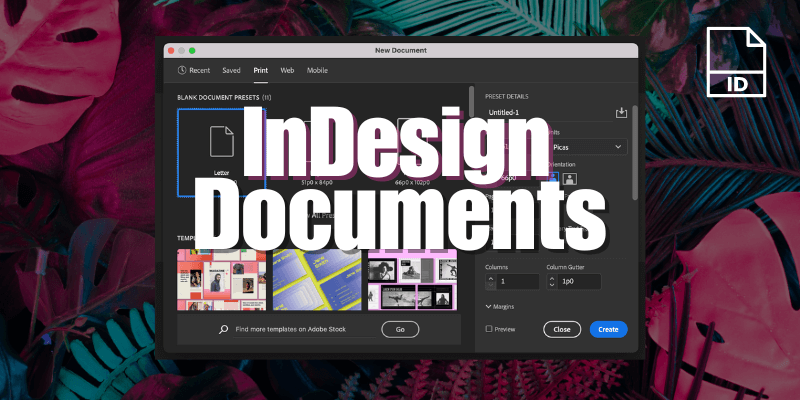Open the Units dropdown showing Picas

coord(587,147)
